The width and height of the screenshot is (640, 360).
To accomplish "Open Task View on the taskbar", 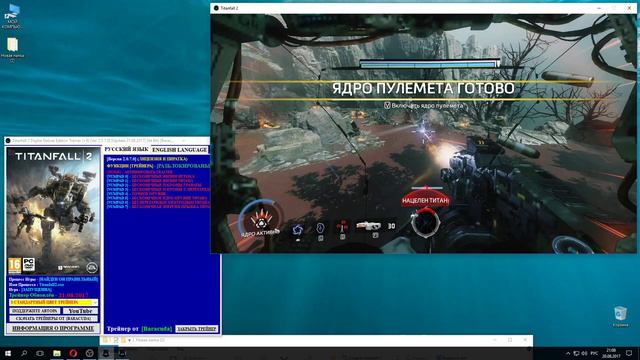I will pos(40,353).
